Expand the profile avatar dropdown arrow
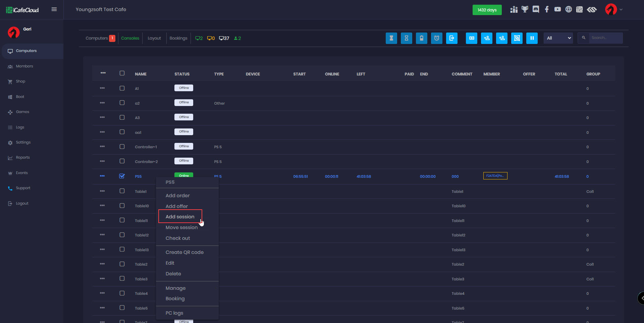This screenshot has width=644, height=323. (x=621, y=10)
